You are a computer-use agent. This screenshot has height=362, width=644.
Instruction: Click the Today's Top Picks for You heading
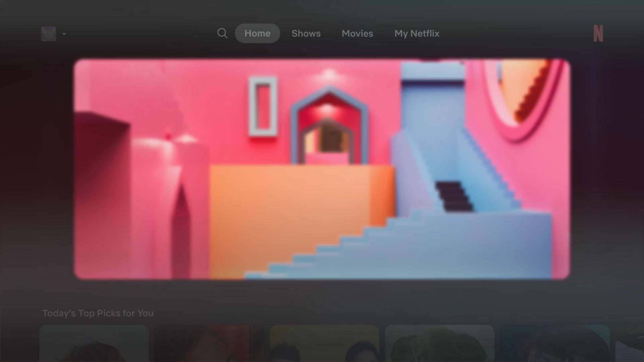(98, 313)
